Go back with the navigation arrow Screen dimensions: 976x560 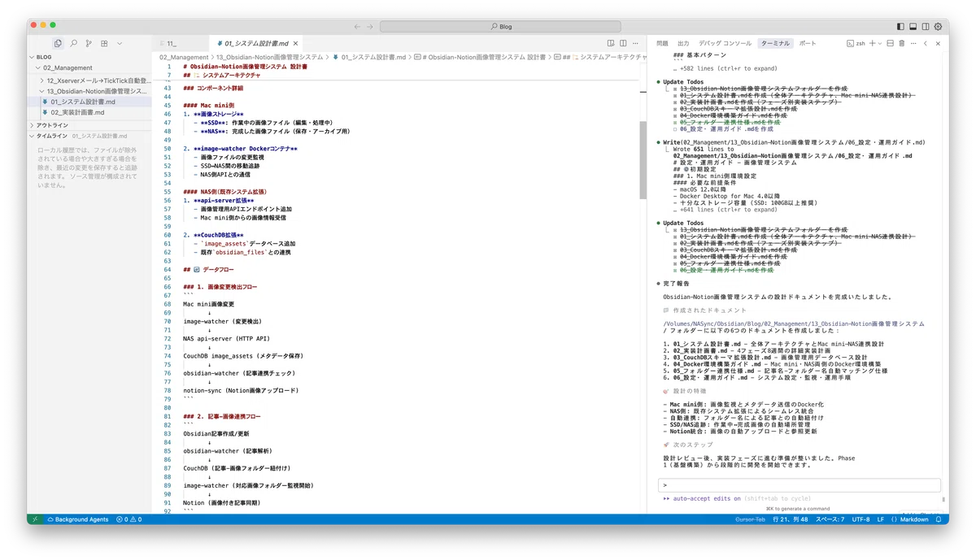[357, 27]
